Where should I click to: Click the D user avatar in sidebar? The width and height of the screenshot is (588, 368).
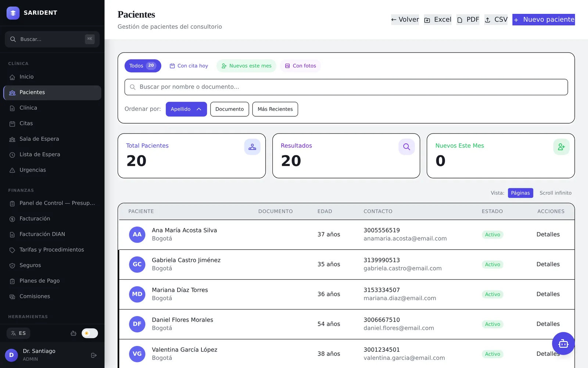coord(11,355)
